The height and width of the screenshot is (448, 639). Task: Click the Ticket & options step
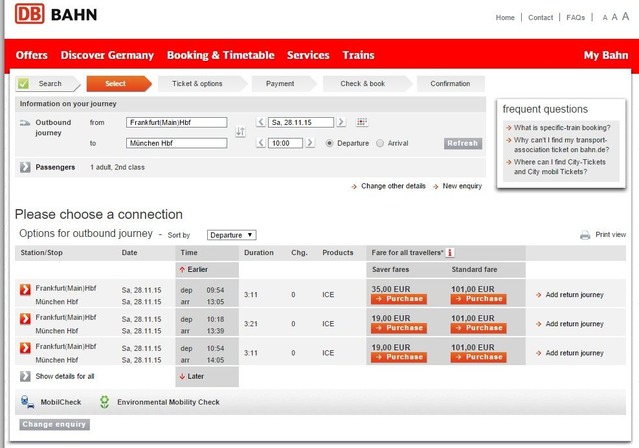tap(201, 84)
